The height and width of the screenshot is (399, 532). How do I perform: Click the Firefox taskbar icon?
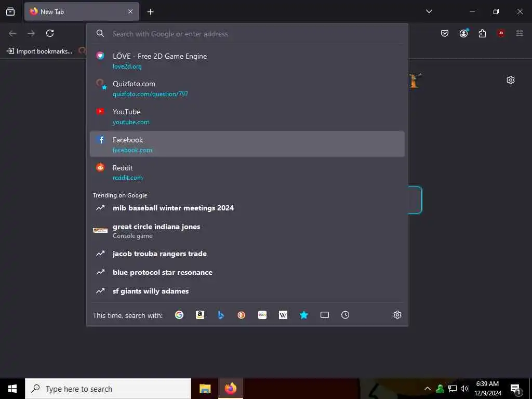click(x=230, y=389)
